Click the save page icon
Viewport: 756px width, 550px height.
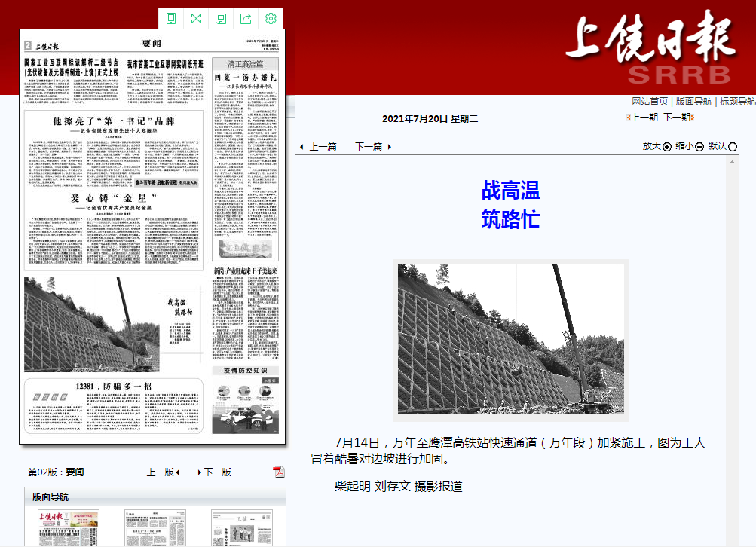221,18
